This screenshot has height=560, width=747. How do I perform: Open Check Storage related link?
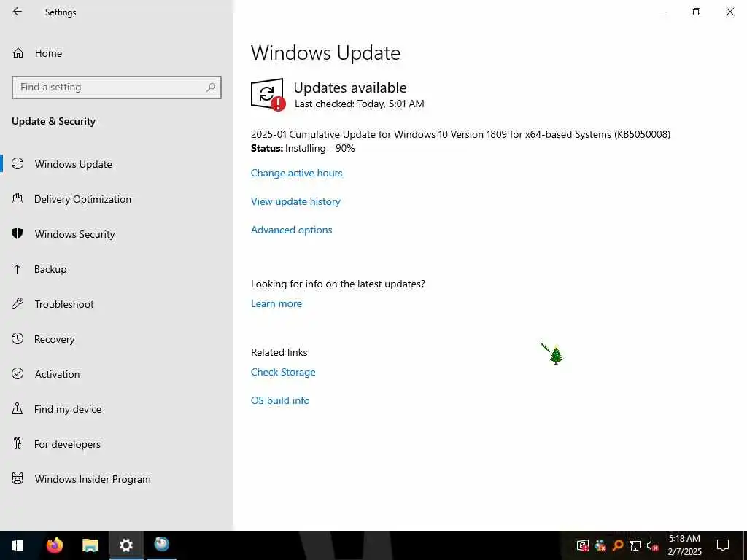(283, 373)
